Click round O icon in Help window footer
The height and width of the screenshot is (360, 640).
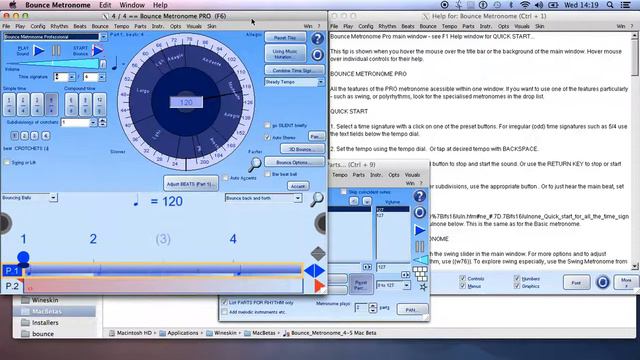(602, 282)
